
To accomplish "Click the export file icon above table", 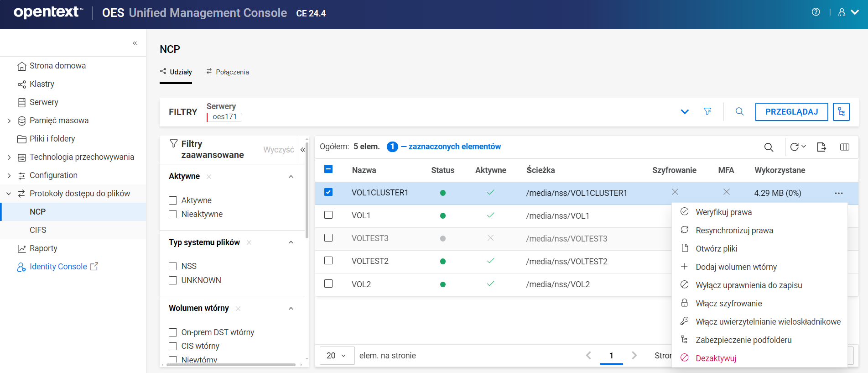I will pyautogui.click(x=821, y=147).
